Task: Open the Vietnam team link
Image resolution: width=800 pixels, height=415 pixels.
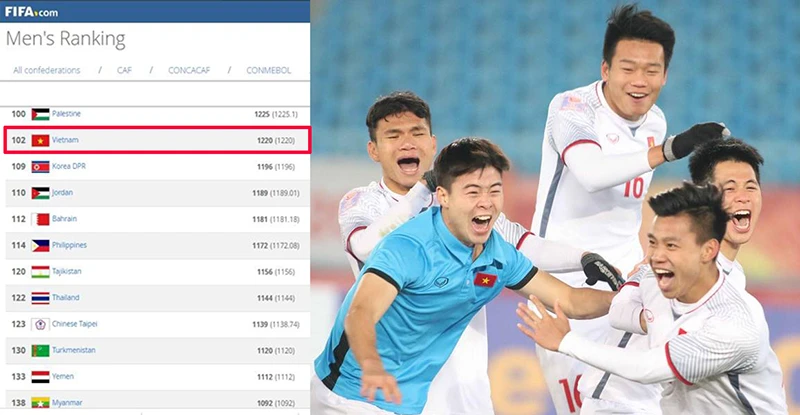Action: pos(65,140)
